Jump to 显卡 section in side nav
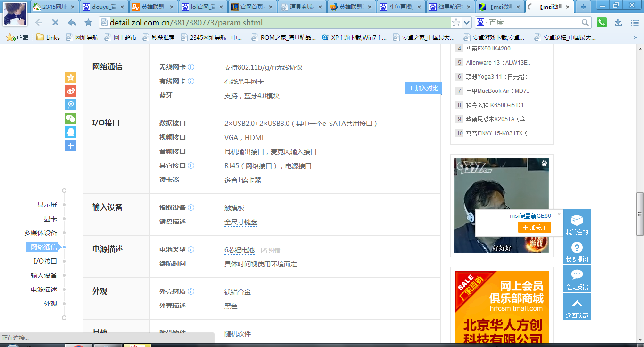644x347 pixels. point(50,219)
